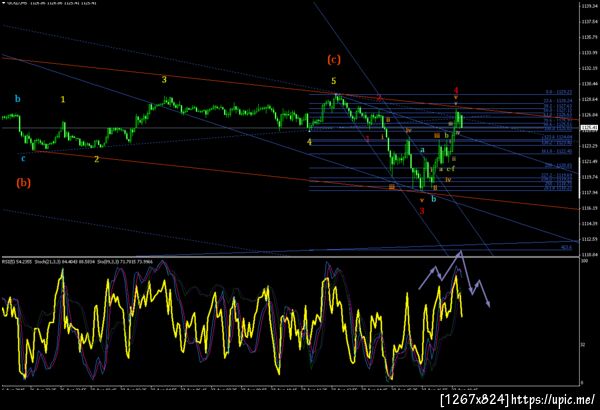Click the yellow wave 2 label
This screenshot has height=410, width=600.
point(97,159)
